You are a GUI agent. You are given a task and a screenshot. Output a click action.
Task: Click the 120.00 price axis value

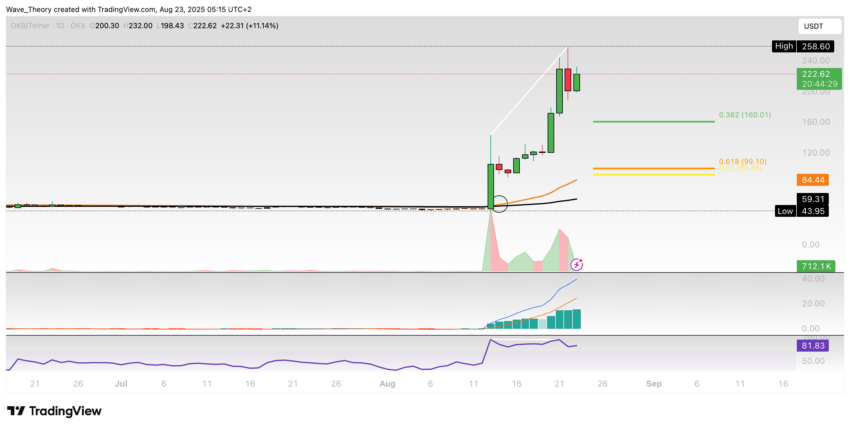coord(816,153)
